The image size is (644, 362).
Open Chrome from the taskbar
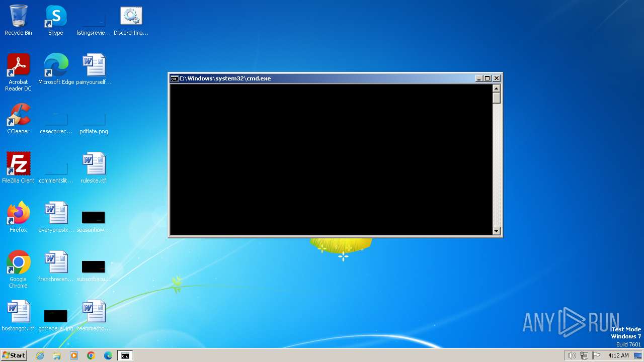pyautogui.click(x=91, y=355)
